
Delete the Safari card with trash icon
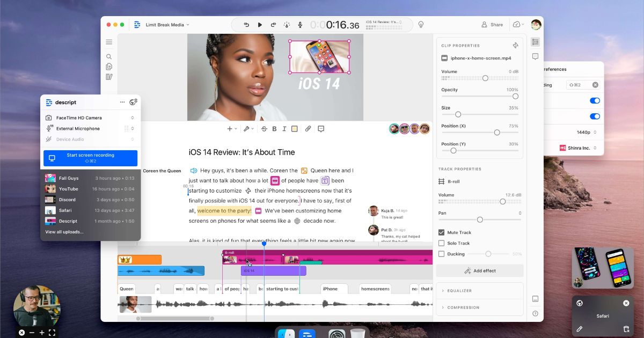point(626,329)
